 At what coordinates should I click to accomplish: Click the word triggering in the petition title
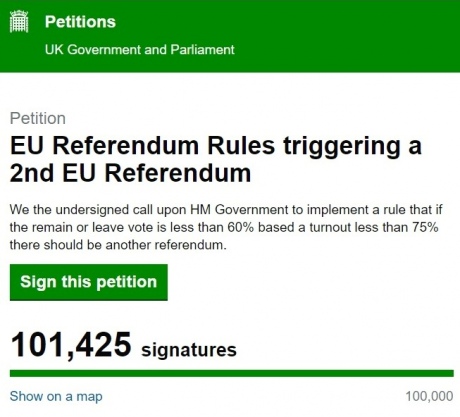point(341,147)
